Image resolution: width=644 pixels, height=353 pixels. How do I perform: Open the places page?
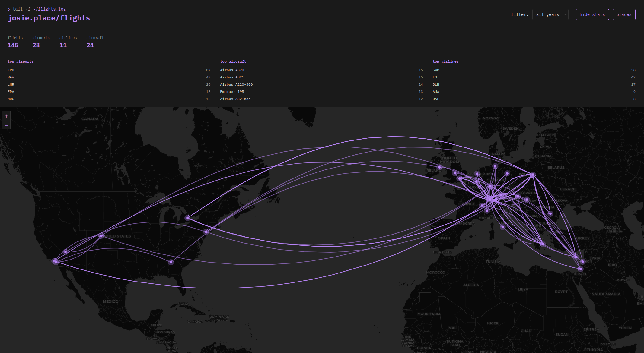[x=623, y=14]
